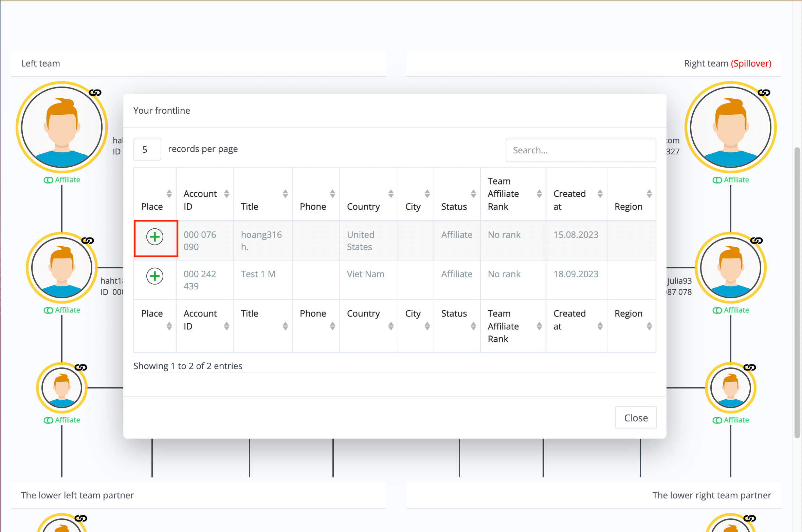The height and width of the screenshot is (532, 802).
Task: Click top right team avatar thumbnail
Action: tap(730, 127)
